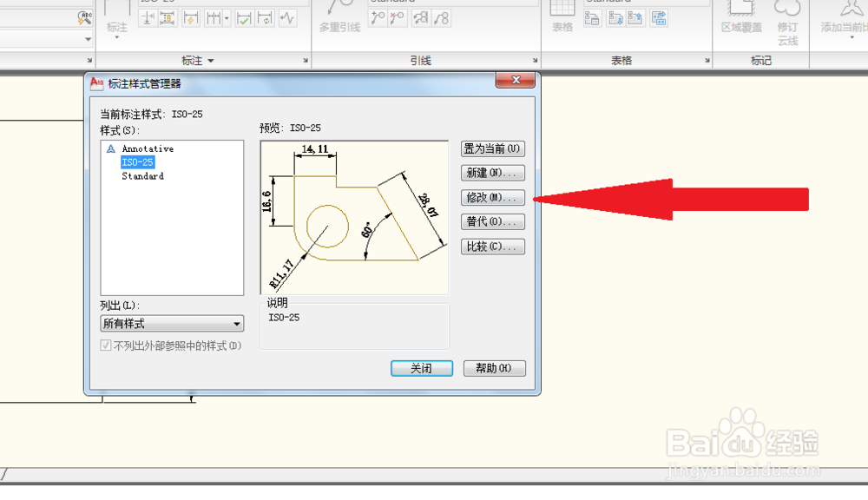Click the link data icon
The width and height of the screenshot is (868, 500).
(x=659, y=18)
